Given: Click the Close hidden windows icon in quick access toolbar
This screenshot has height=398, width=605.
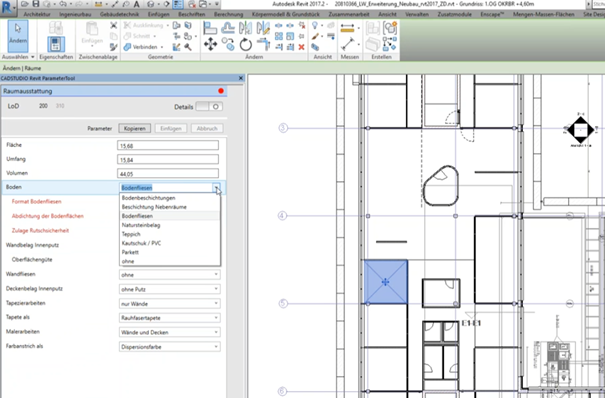Looking at the screenshot, I should 192,4.
